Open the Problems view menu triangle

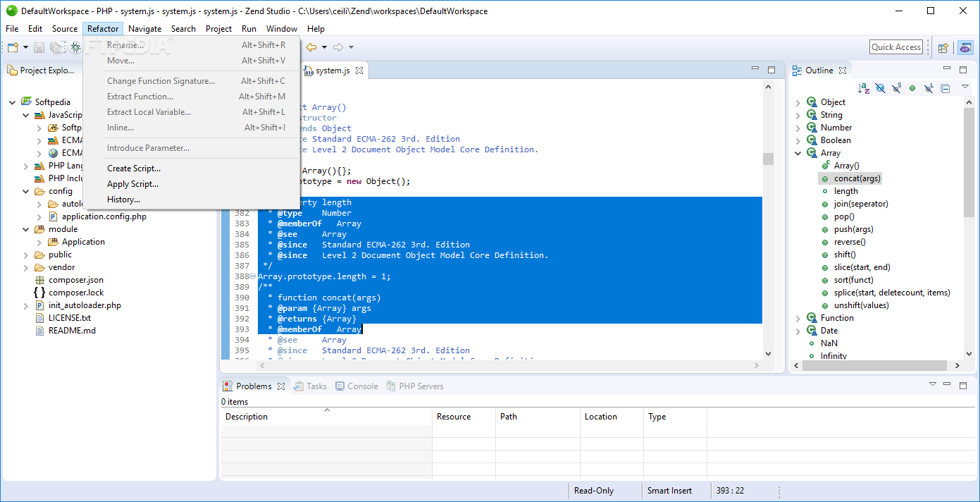[932, 384]
